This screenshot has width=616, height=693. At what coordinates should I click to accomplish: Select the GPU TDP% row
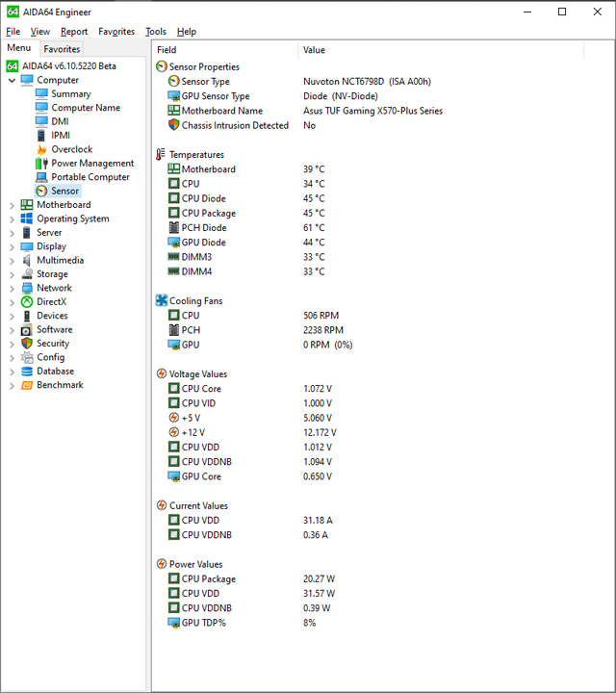[204, 623]
